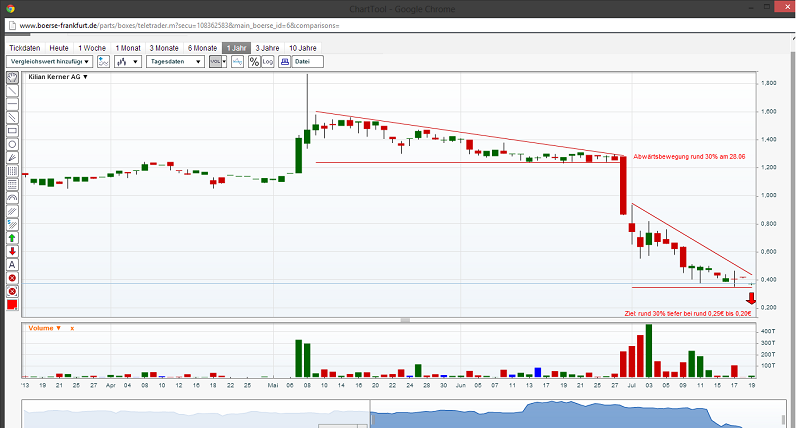Image resolution: width=800 pixels, height=428 pixels.
Task: Click the page document icon in address bar
Action: point(12,26)
